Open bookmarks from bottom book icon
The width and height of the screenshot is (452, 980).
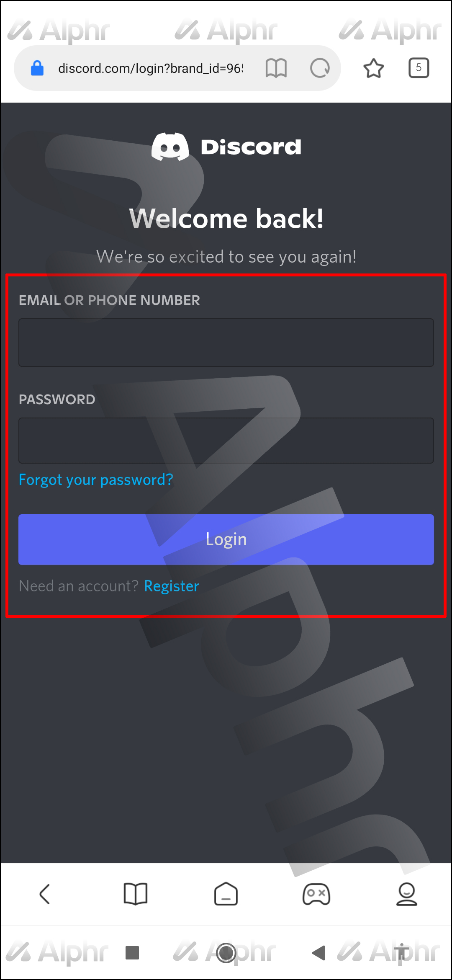pos(136,894)
